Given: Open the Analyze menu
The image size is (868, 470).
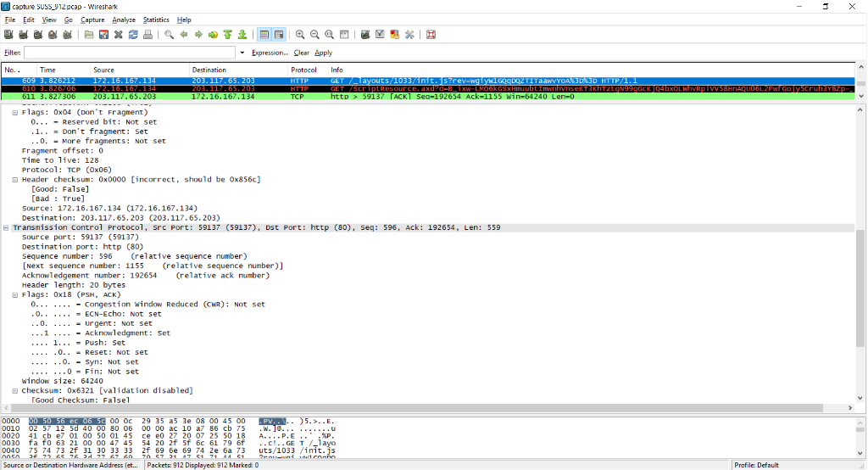Looking at the screenshot, I should tap(124, 20).
